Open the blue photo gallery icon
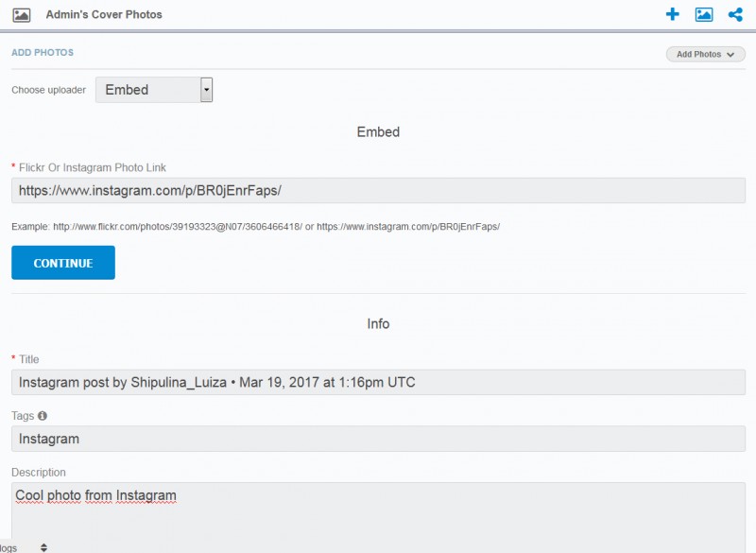This screenshot has width=756, height=553. 703,14
